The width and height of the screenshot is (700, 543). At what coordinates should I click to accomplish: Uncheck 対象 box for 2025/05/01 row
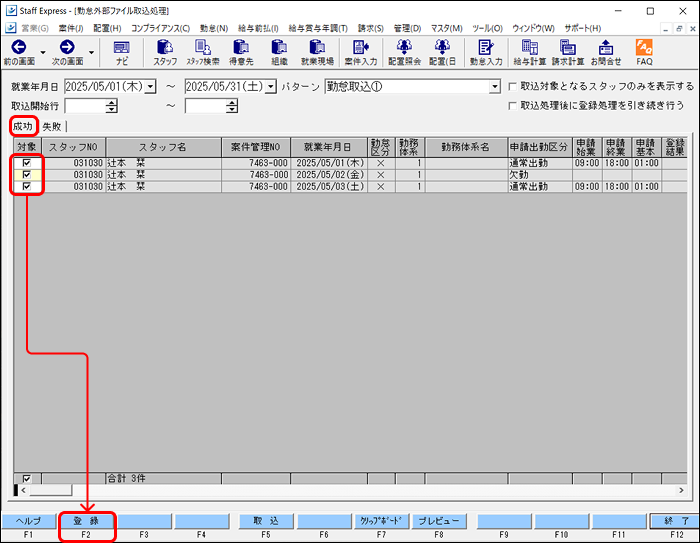27,163
